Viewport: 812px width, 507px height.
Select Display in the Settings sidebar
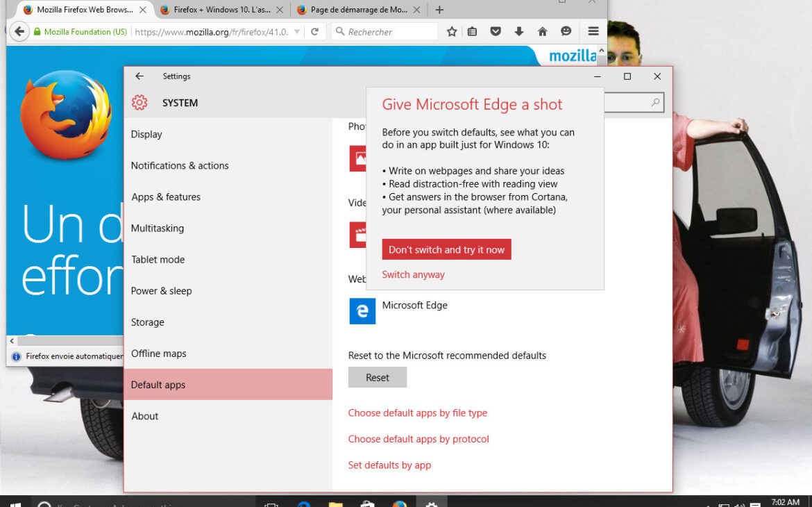coord(146,134)
